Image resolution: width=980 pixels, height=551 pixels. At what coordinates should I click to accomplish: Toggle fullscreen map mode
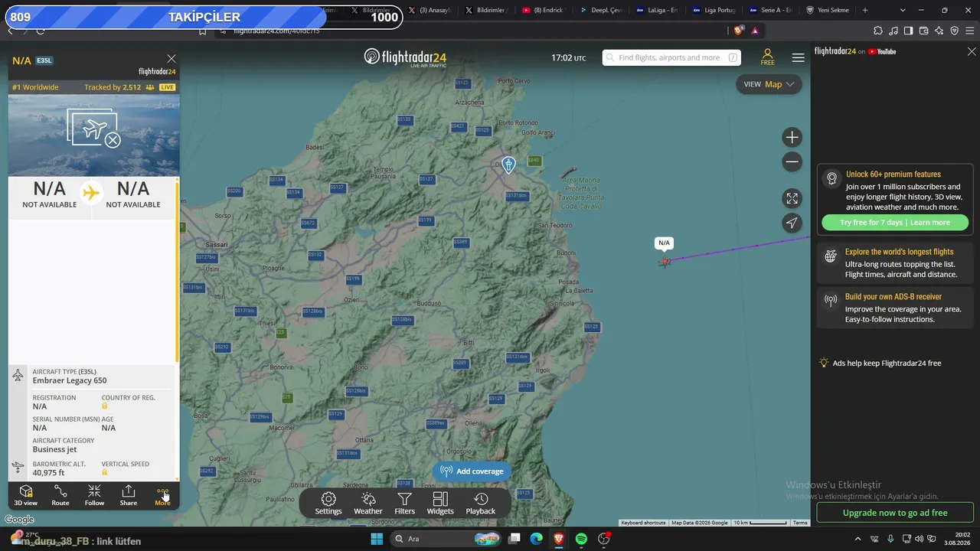point(792,199)
